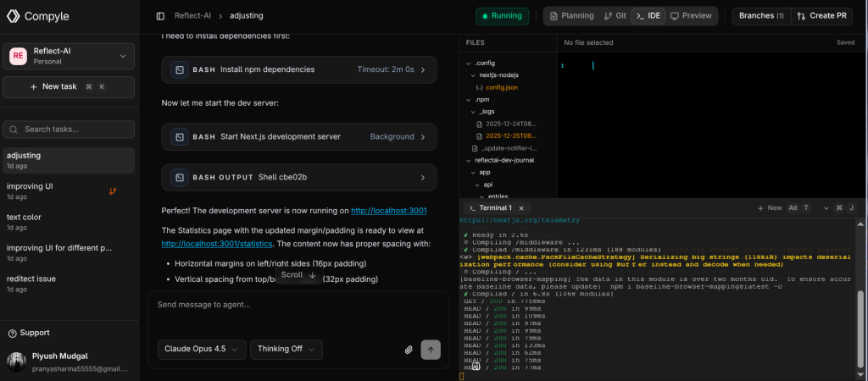Open the adjusting task
This screenshot has width=868, height=381.
pyautogui.click(x=69, y=160)
